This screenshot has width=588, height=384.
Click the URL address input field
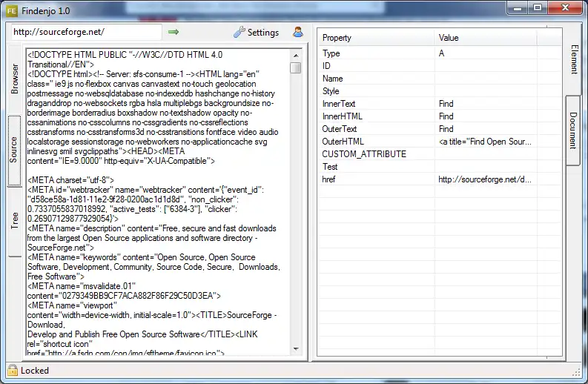87,33
